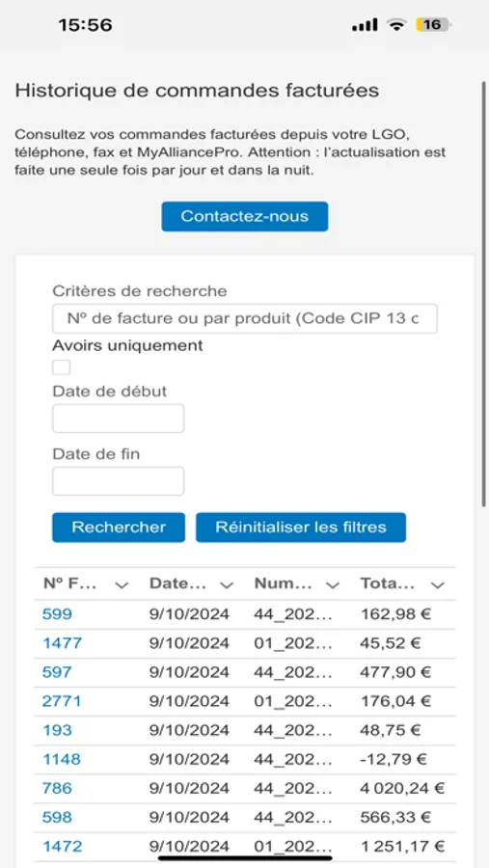This screenshot has height=868, width=489.
Task: Tick the Avoirs uniquement checkbox
Action: [x=62, y=367]
